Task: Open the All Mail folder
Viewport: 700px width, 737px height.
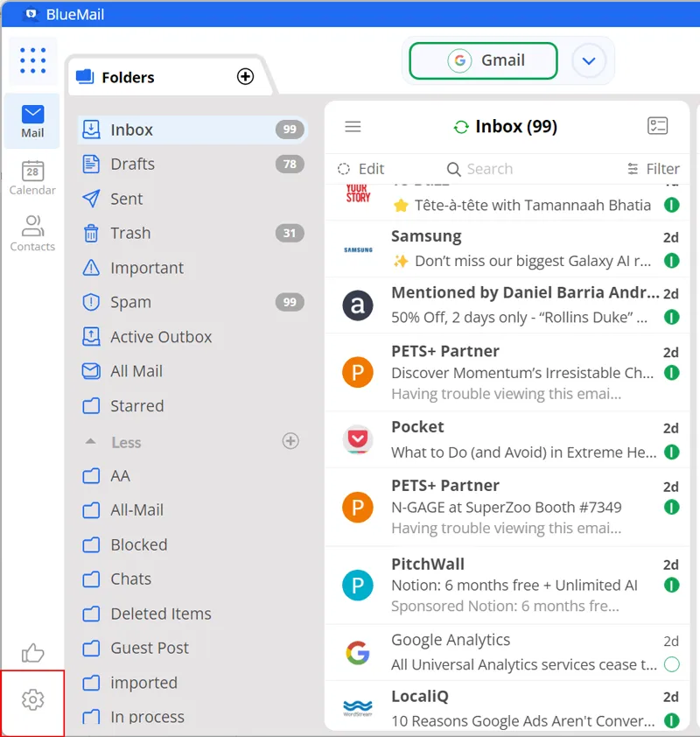Action: point(192,371)
